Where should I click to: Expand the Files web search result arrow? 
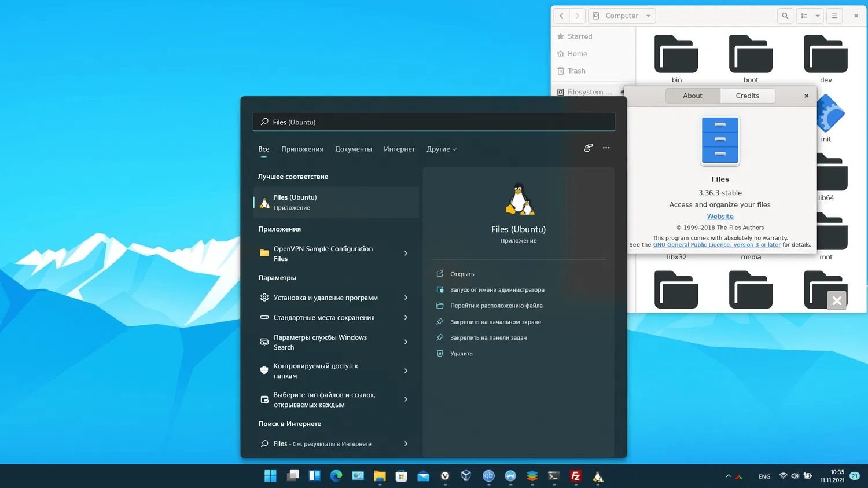click(x=406, y=444)
